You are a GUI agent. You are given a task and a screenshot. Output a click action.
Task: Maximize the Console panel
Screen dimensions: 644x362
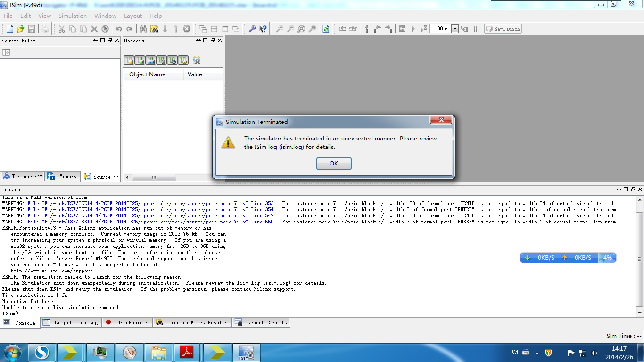pyautogui.click(x=625, y=189)
